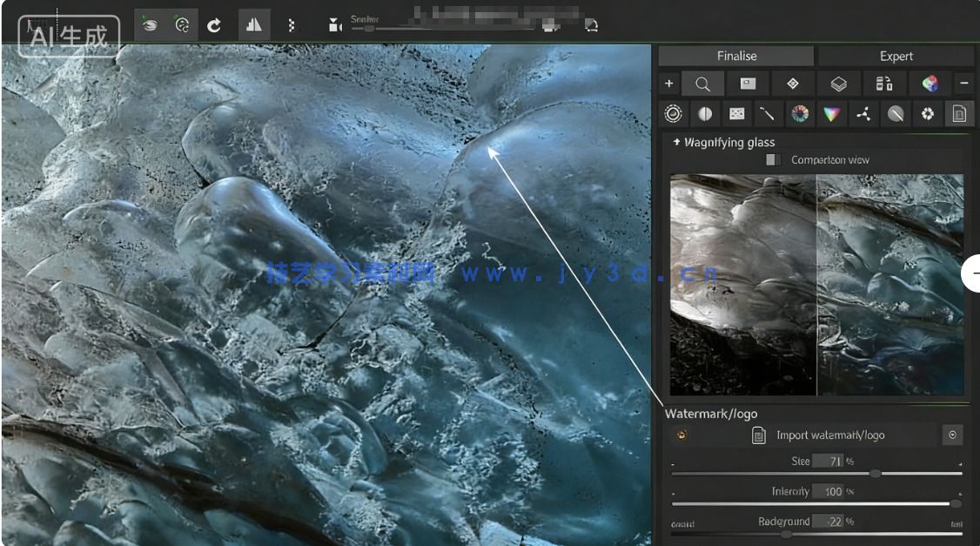Open dropdown next to Import watermark/logo
The image size is (980, 546).
[x=952, y=435]
